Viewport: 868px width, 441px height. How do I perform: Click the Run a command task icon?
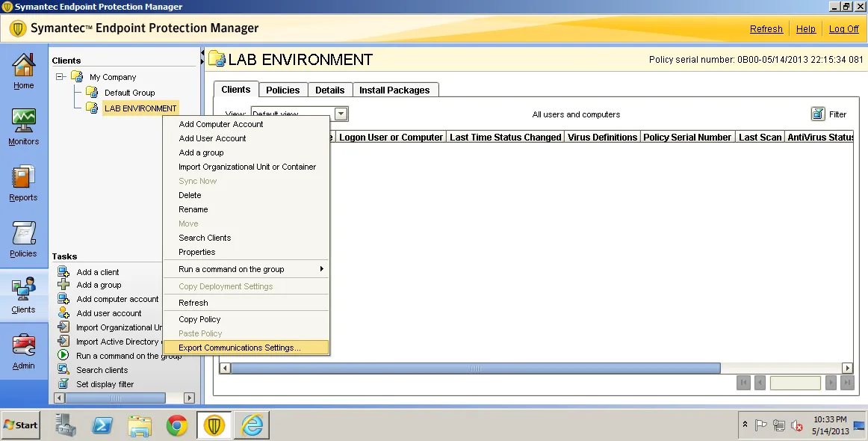pyautogui.click(x=63, y=355)
